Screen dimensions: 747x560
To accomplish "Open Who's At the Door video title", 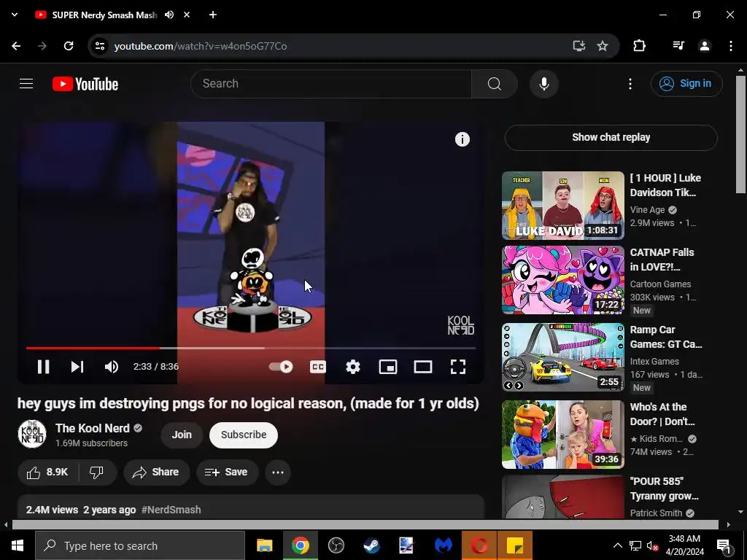I will (x=662, y=414).
